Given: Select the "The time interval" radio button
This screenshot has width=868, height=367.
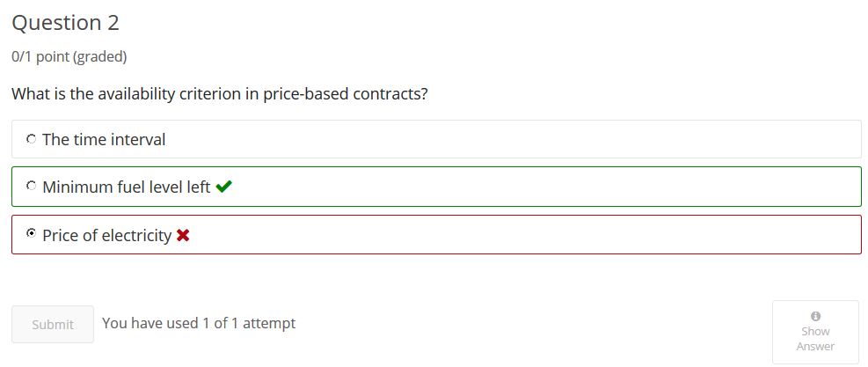Looking at the screenshot, I should (x=31, y=138).
